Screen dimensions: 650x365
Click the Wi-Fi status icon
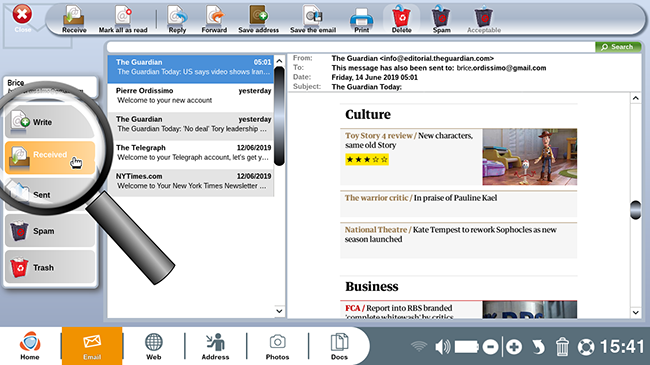419,346
